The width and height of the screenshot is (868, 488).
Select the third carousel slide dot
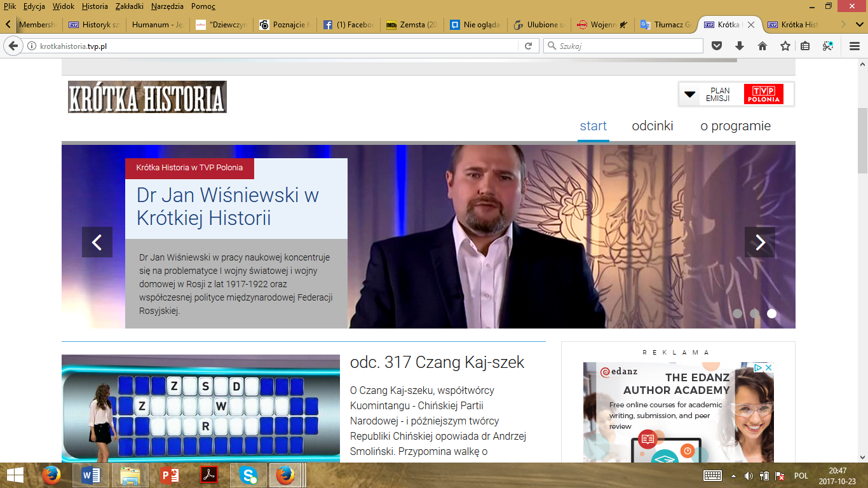tap(771, 313)
